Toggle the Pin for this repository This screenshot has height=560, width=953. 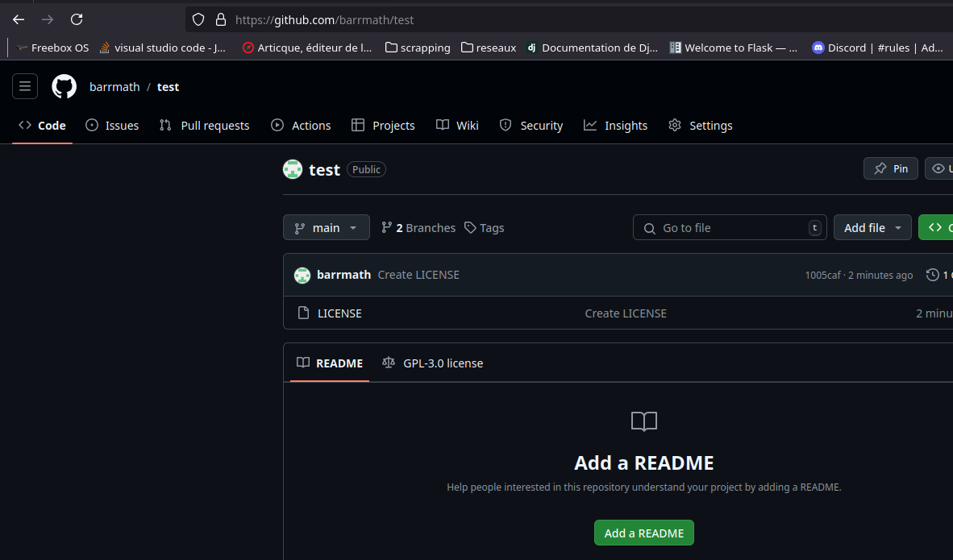coord(890,168)
